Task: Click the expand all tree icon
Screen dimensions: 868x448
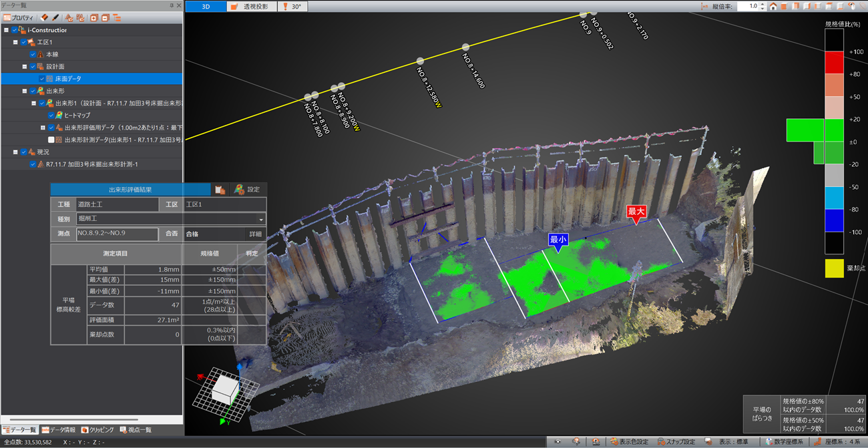Action: 93,17
